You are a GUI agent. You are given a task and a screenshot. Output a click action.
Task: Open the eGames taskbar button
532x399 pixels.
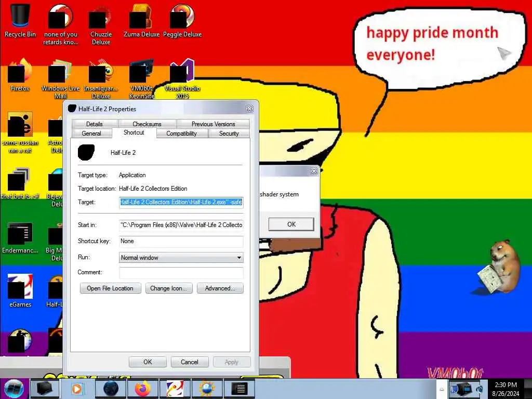(x=175, y=389)
